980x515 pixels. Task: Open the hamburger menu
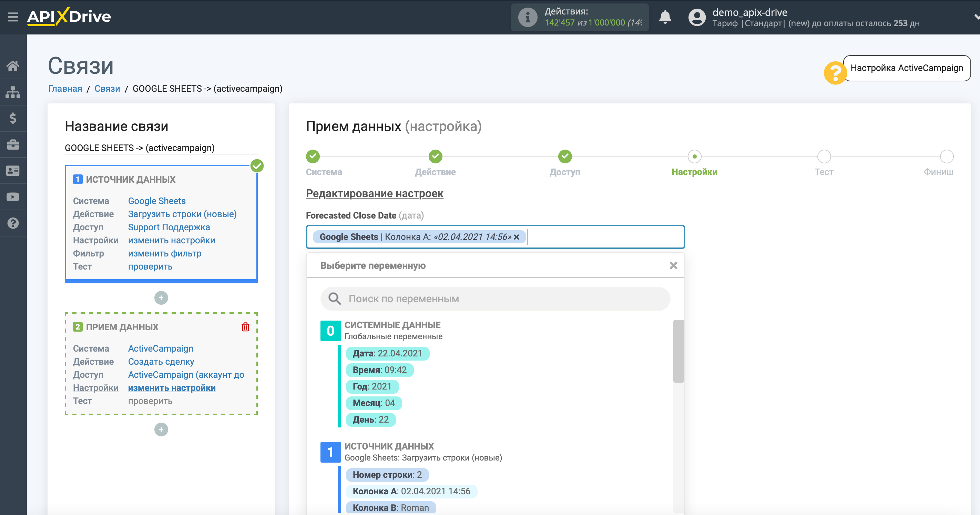[x=13, y=17]
